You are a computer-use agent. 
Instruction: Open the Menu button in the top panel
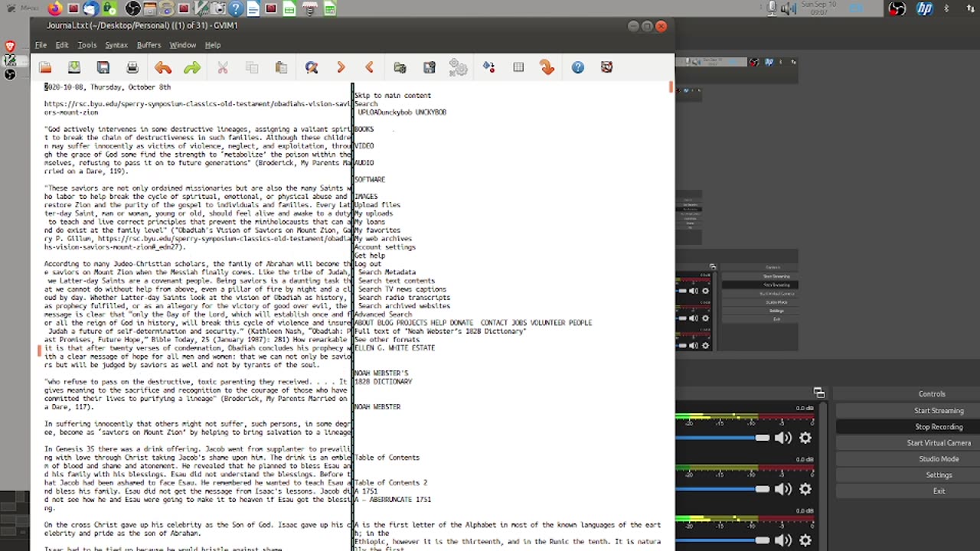coord(22,8)
